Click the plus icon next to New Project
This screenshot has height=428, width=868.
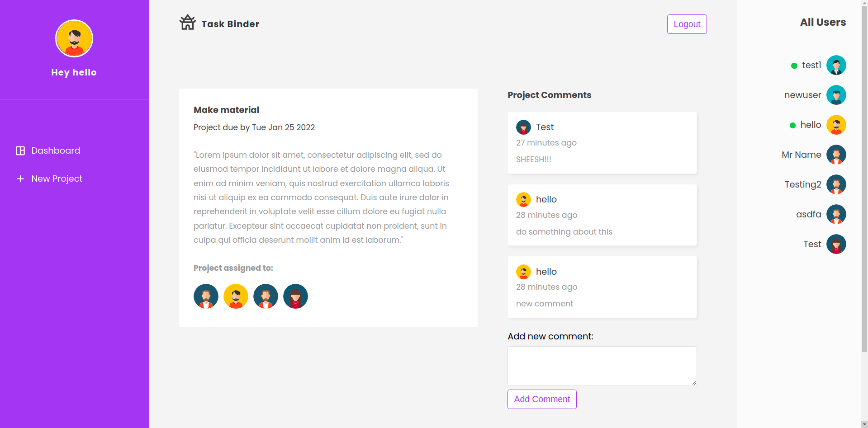pos(20,179)
